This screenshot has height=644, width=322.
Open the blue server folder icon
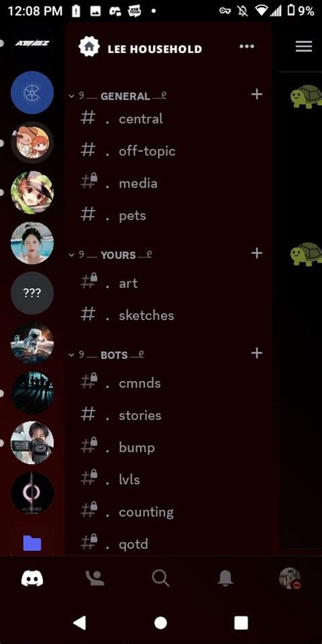[x=32, y=543]
